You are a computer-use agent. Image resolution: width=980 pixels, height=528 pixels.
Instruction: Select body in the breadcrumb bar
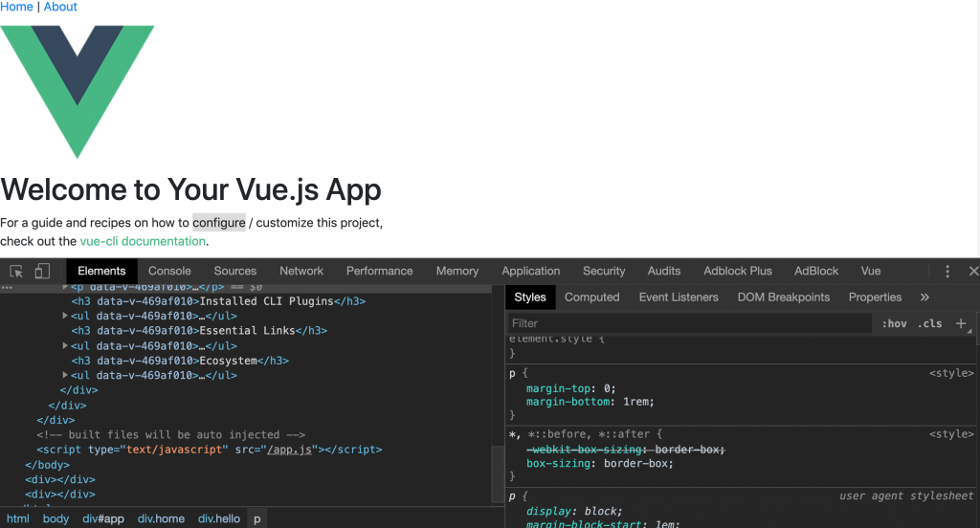56,518
